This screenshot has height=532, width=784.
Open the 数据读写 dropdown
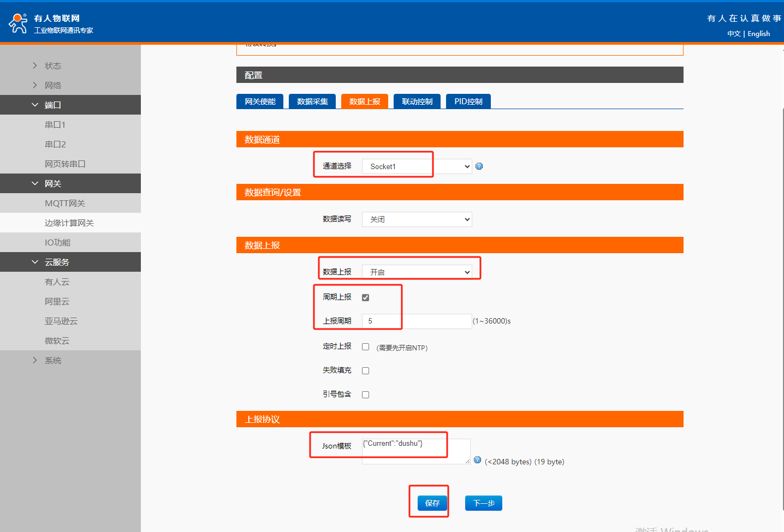[x=417, y=219]
